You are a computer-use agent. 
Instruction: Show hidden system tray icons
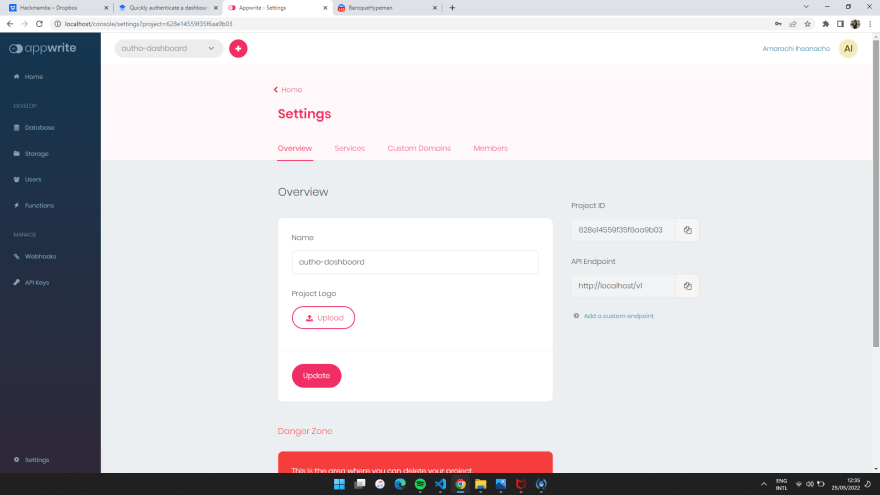pyautogui.click(x=764, y=484)
